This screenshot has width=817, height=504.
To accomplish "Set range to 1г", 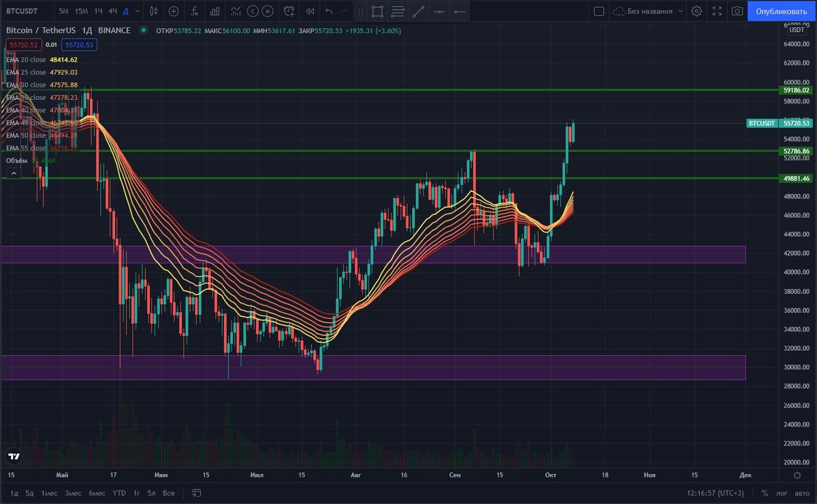I will pos(137,492).
